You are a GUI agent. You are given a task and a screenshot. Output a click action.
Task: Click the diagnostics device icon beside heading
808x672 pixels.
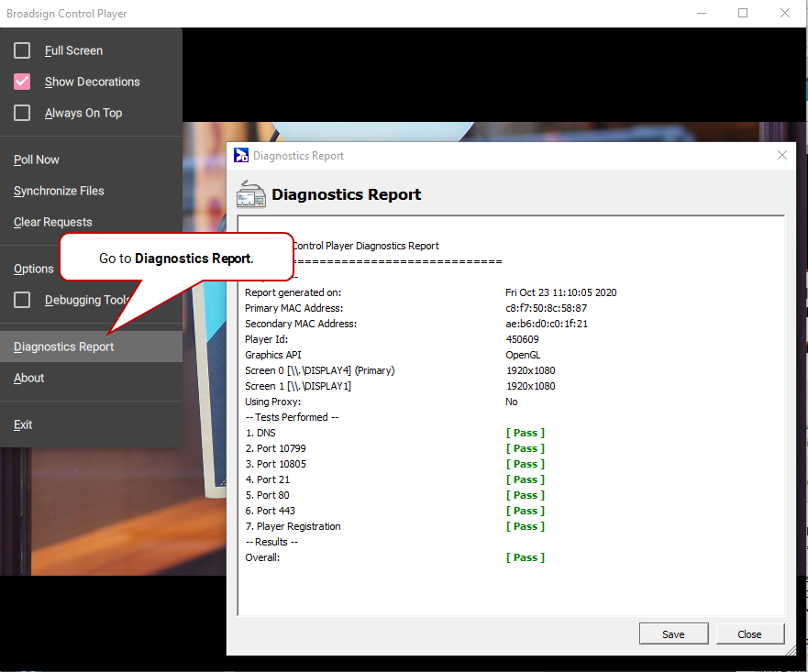(x=251, y=194)
